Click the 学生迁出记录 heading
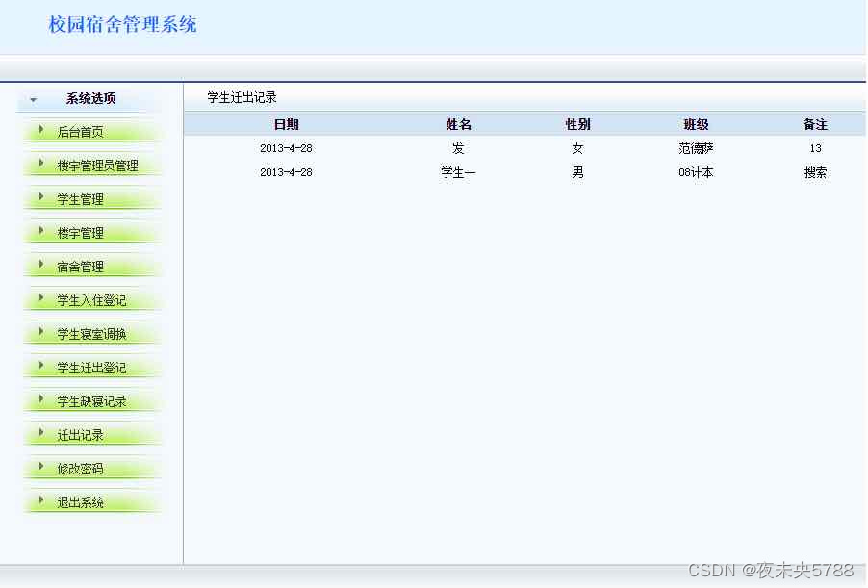 (242, 97)
